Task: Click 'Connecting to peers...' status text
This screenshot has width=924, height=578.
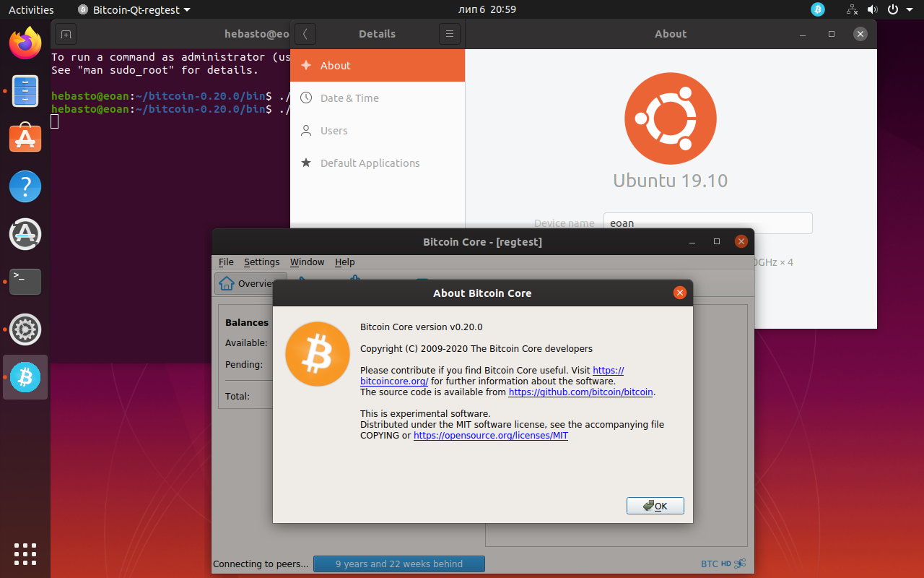Action: pos(261,564)
